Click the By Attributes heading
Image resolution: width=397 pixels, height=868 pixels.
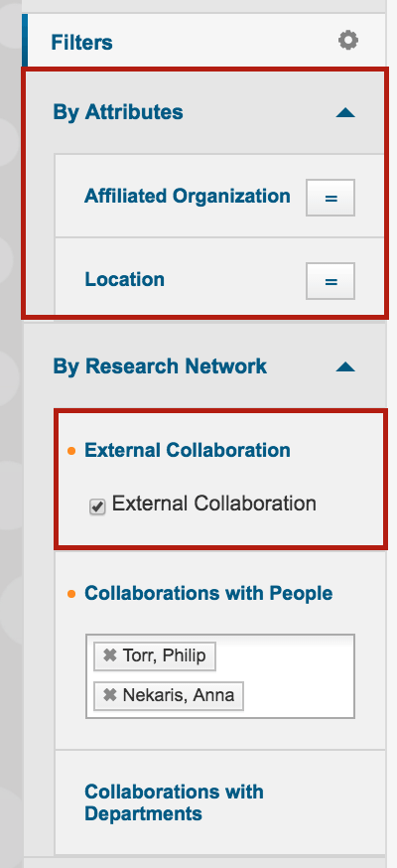click(x=118, y=112)
